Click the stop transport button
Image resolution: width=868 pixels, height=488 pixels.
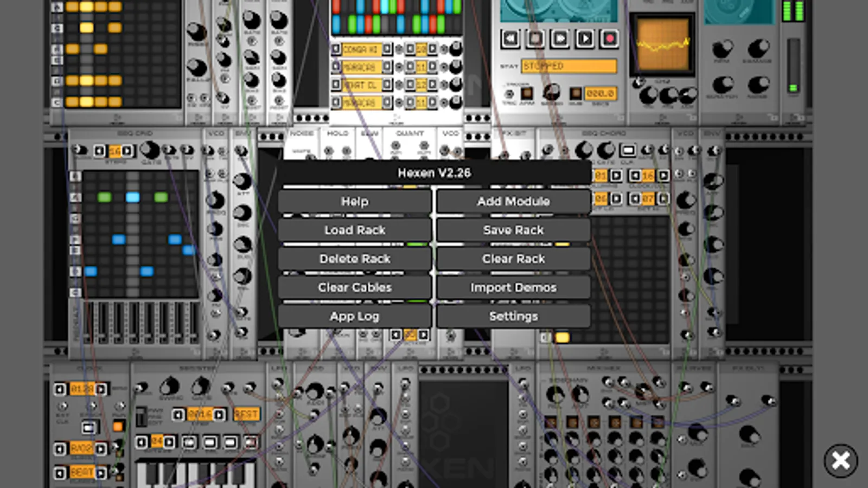pos(535,38)
